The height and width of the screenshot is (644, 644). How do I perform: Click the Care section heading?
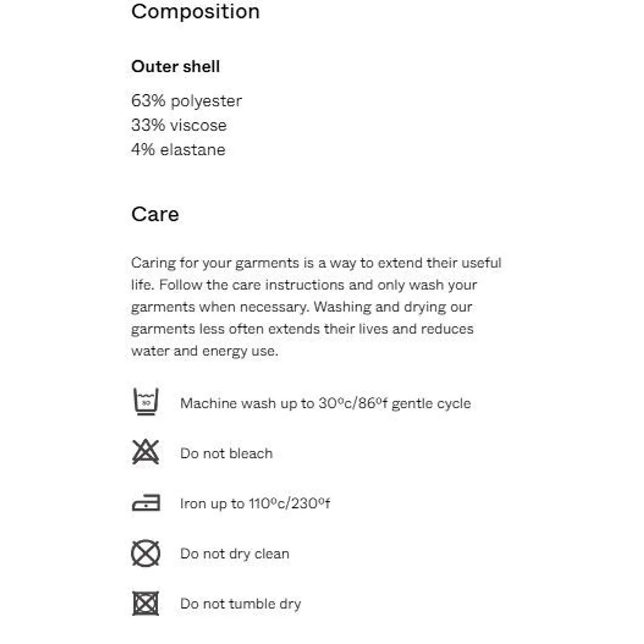(155, 214)
